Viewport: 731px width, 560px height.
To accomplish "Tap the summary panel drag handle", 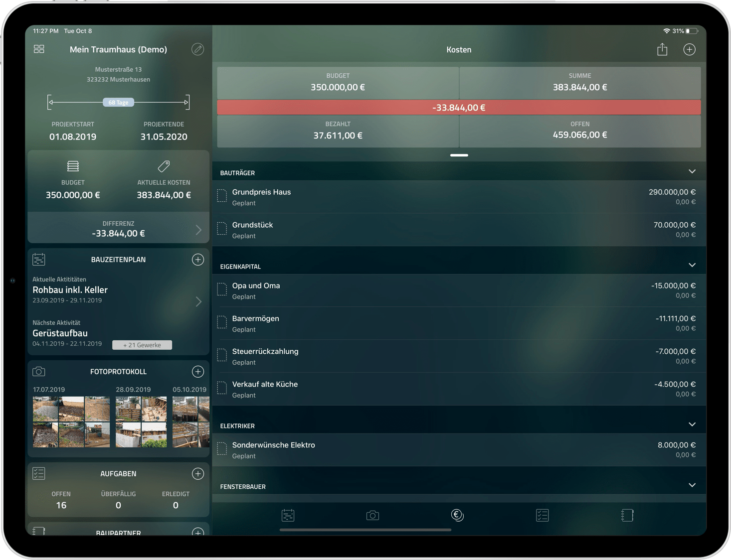I will [459, 155].
